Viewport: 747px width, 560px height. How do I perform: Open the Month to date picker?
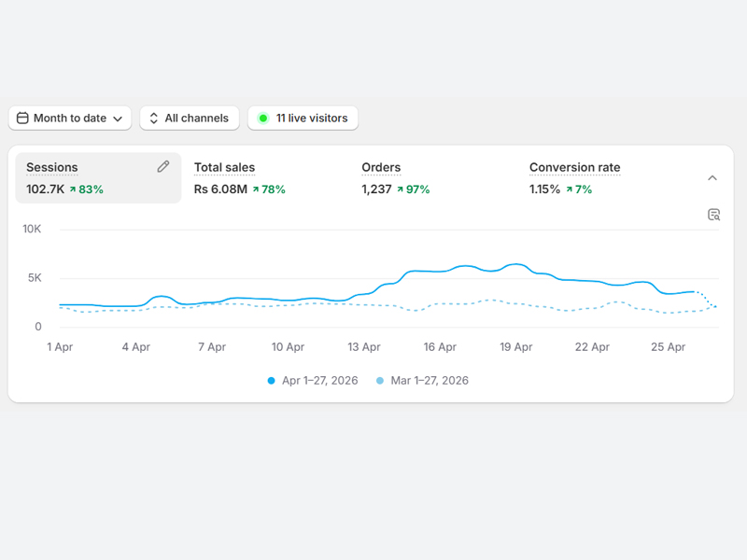pos(69,119)
